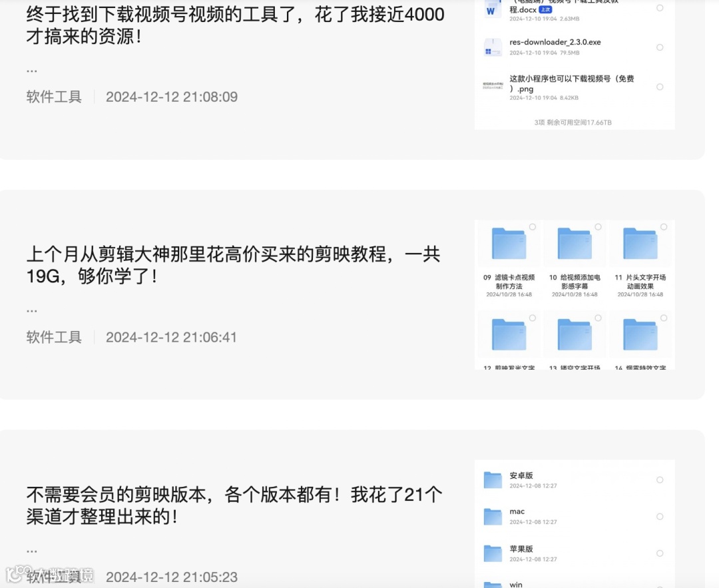Click the date 2024-12-08 12:27 under 安卓版
Screen dimensions: 719x588
tap(533, 485)
